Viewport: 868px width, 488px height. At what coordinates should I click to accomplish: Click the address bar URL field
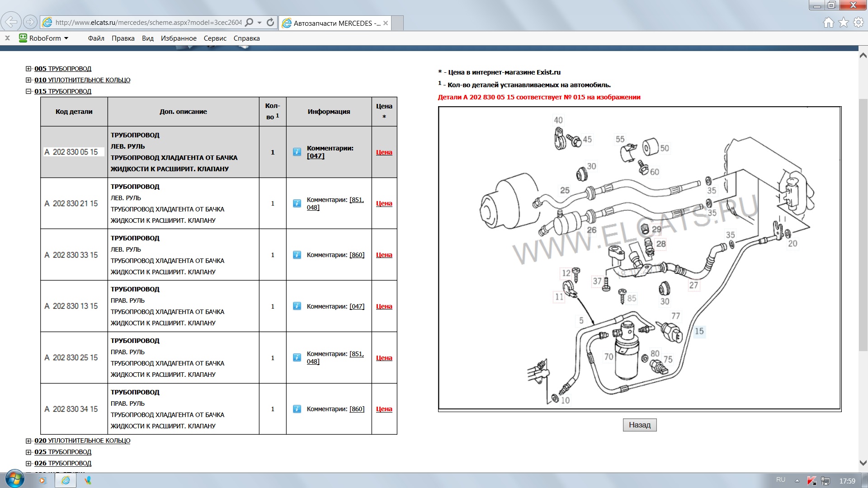(148, 22)
